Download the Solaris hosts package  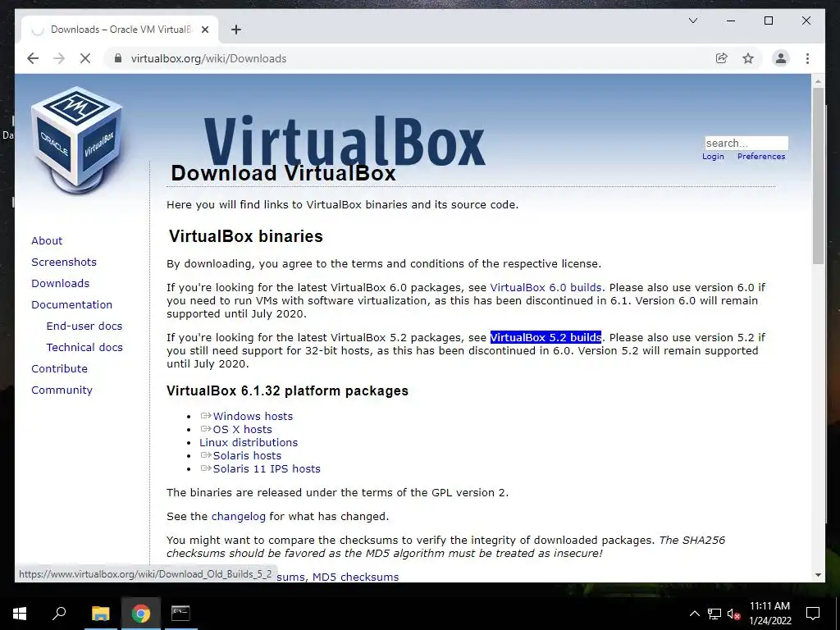point(247,455)
